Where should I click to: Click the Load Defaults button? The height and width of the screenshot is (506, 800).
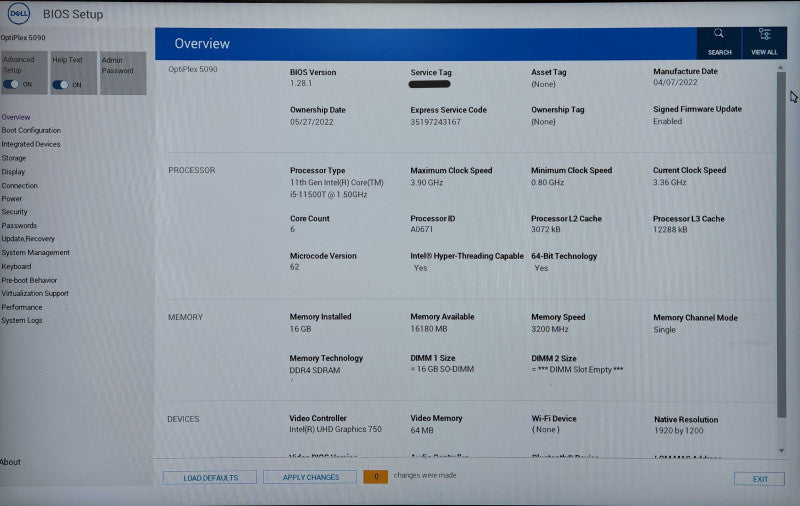point(210,478)
